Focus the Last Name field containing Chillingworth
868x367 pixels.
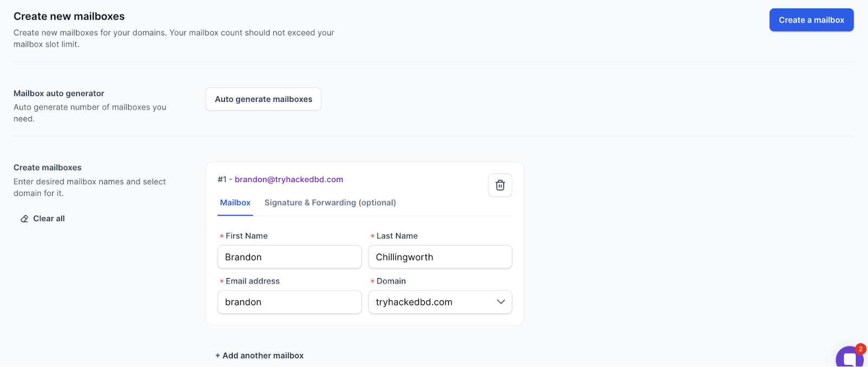[x=440, y=257]
